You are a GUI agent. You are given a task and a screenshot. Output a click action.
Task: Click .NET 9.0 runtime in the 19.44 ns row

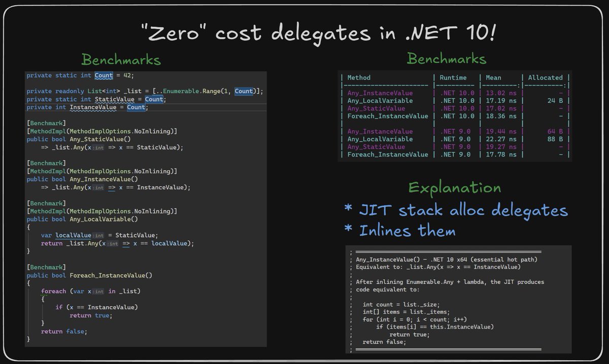[x=455, y=131]
